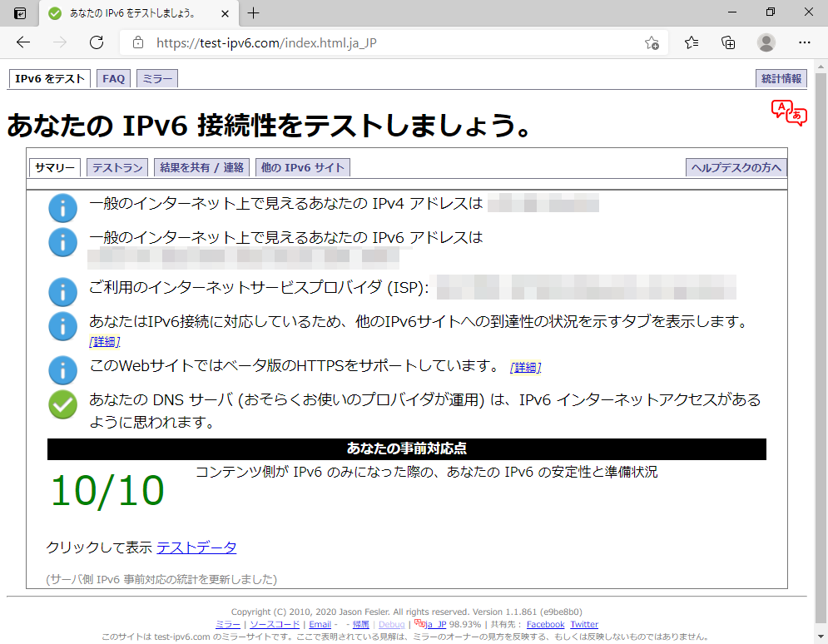Click the Facebook share link in footer
The image size is (828, 644).
click(x=545, y=624)
